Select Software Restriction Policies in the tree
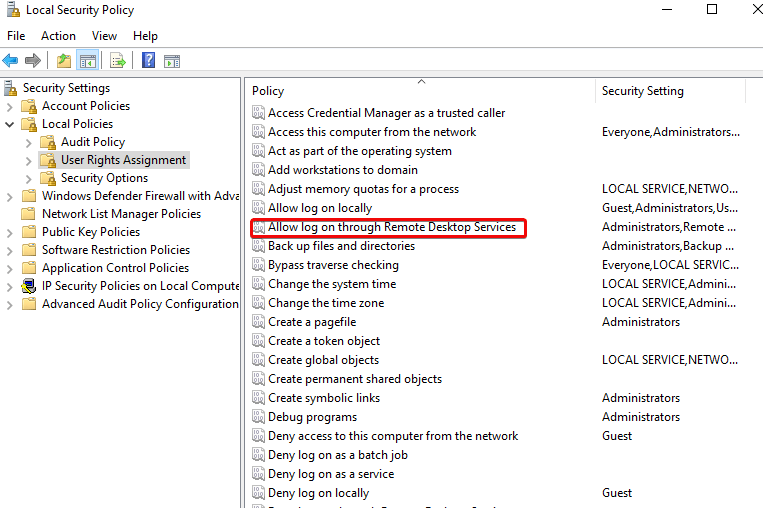763x508 pixels. 116,250
